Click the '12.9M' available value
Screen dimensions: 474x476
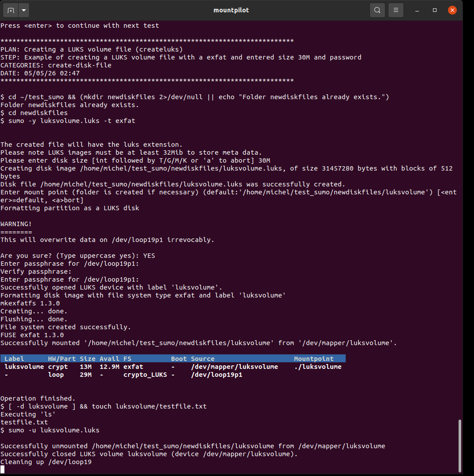tap(110, 367)
